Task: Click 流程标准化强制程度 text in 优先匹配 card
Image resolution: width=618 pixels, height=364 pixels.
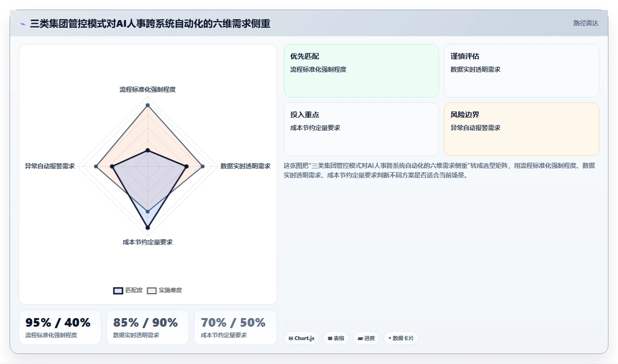Action: (318, 69)
